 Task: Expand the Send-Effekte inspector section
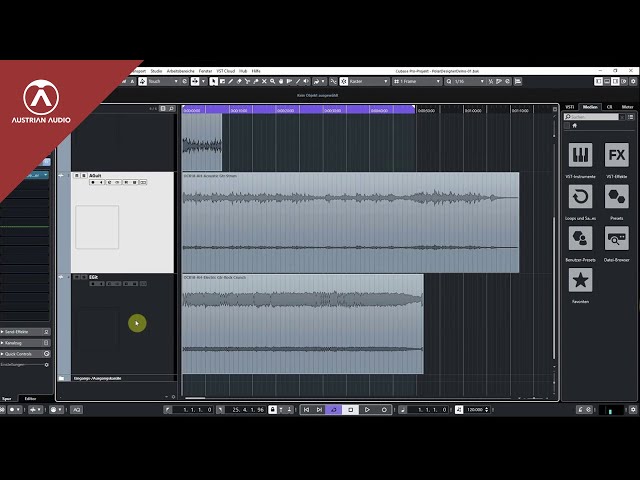[x=18, y=331]
